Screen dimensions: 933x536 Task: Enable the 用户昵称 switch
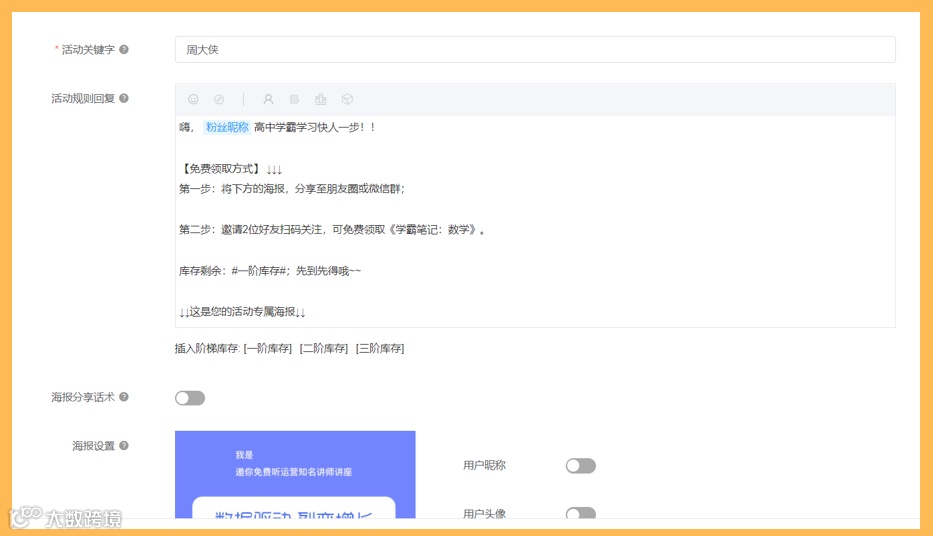pyautogui.click(x=581, y=466)
